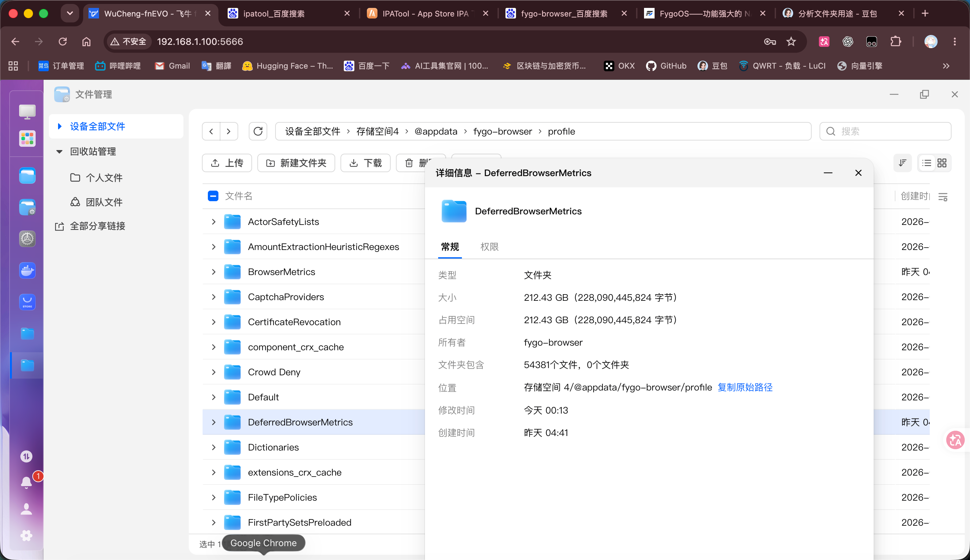Click the 新建文件夹 button
This screenshot has width=970, height=560.
pyautogui.click(x=296, y=163)
